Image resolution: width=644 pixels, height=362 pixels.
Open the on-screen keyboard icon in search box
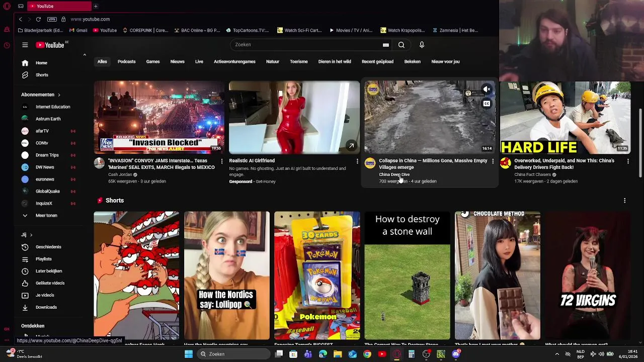point(386,45)
